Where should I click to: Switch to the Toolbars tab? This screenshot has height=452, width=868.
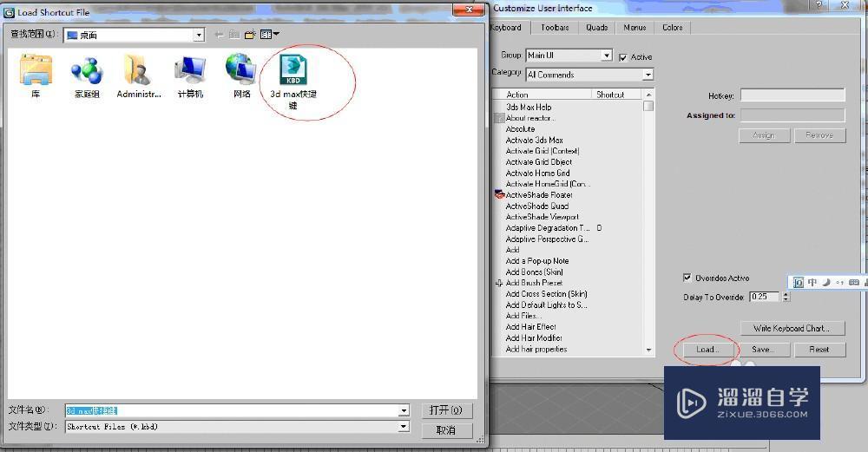(x=555, y=28)
